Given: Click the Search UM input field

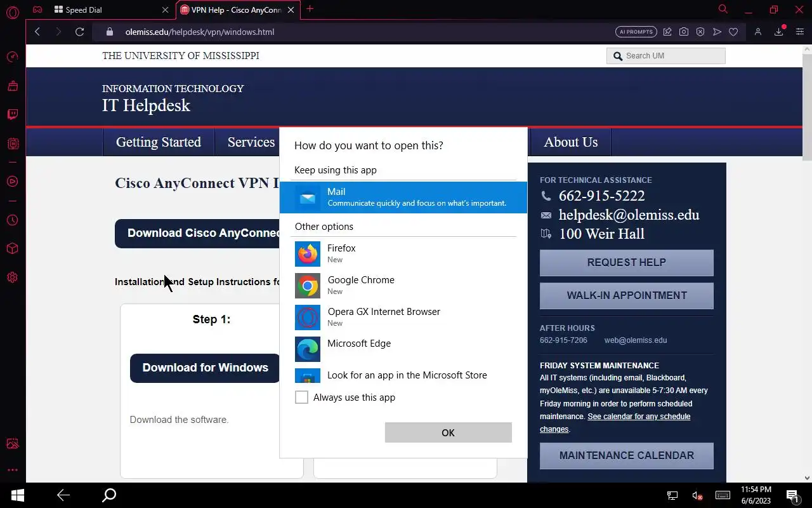Looking at the screenshot, I should pyautogui.click(x=666, y=56).
